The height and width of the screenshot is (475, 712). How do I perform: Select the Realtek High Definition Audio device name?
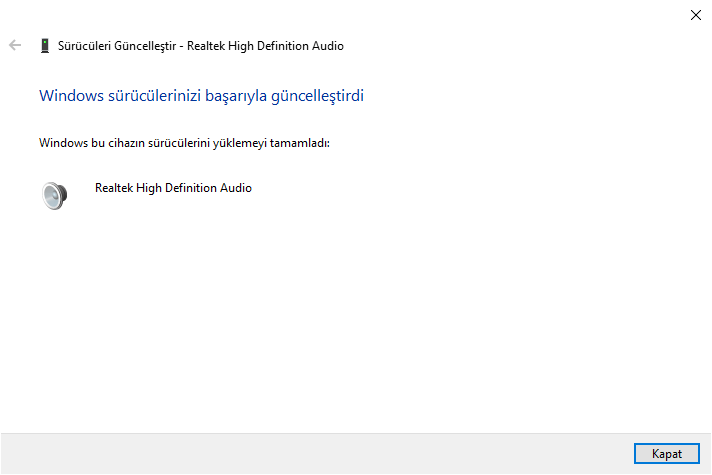tap(173, 188)
